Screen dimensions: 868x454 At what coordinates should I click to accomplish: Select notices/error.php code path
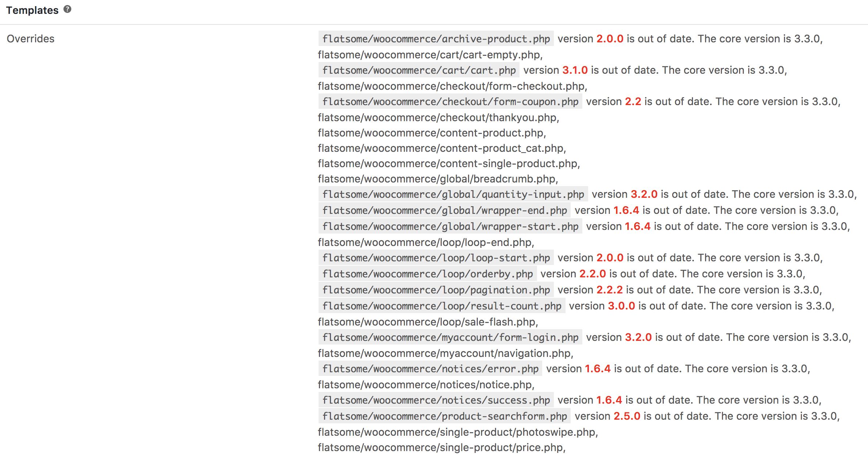point(430,369)
